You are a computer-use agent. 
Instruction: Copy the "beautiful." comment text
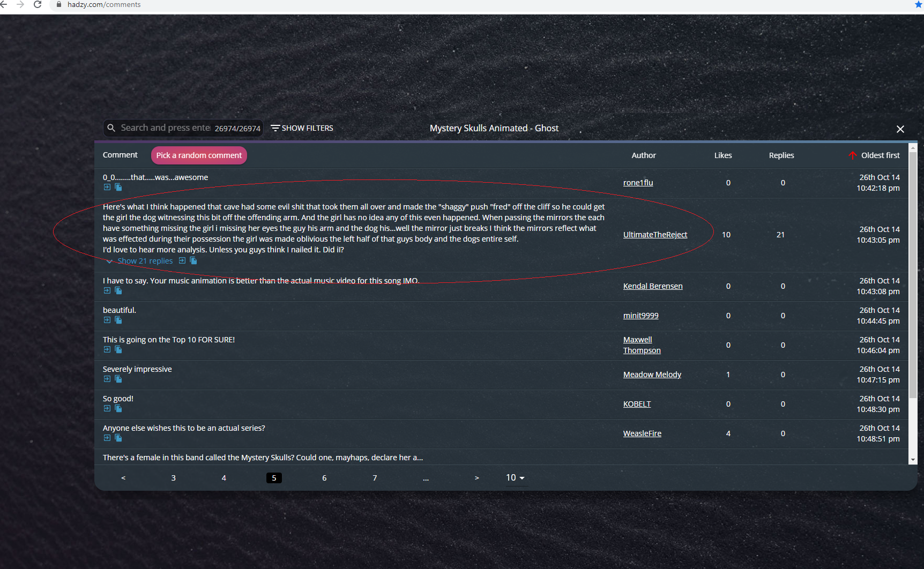click(x=118, y=320)
